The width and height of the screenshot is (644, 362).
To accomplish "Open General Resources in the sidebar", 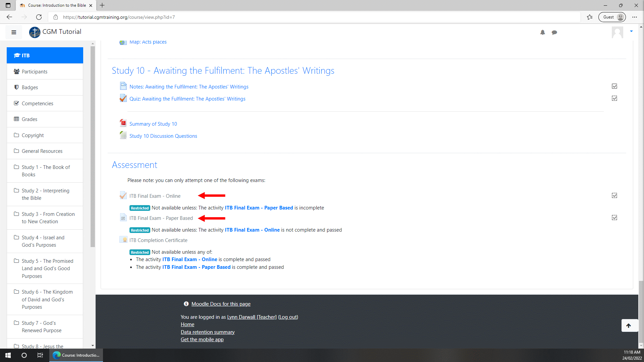I will (45, 151).
